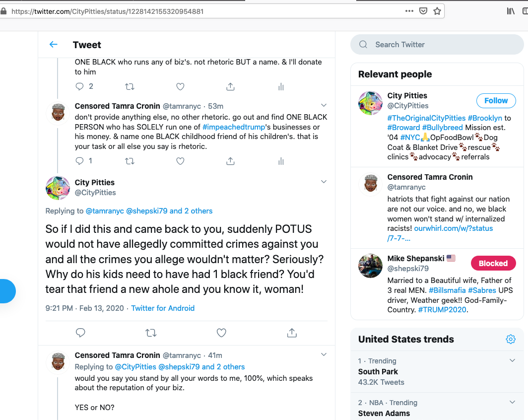Click the Search Twitter input field
This screenshot has width=528, height=420.
coord(437,45)
